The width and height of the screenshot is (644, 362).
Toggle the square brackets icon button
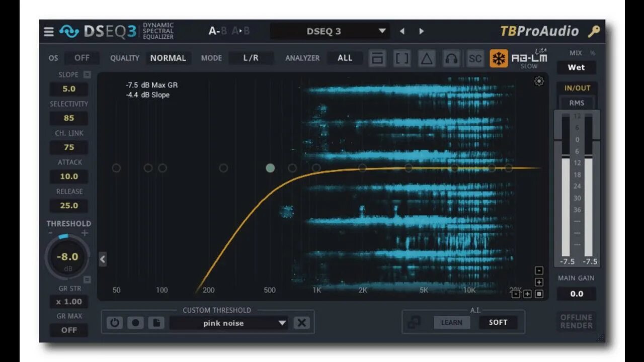(x=402, y=58)
